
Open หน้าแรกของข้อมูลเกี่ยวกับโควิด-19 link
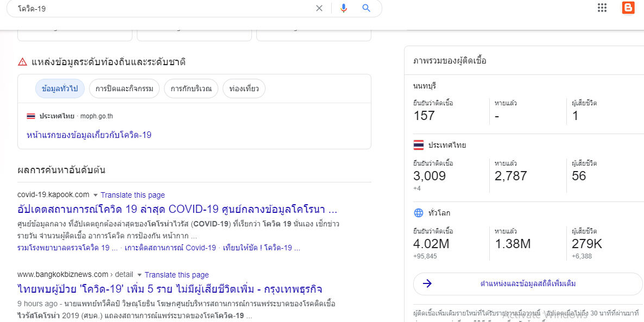(x=89, y=135)
